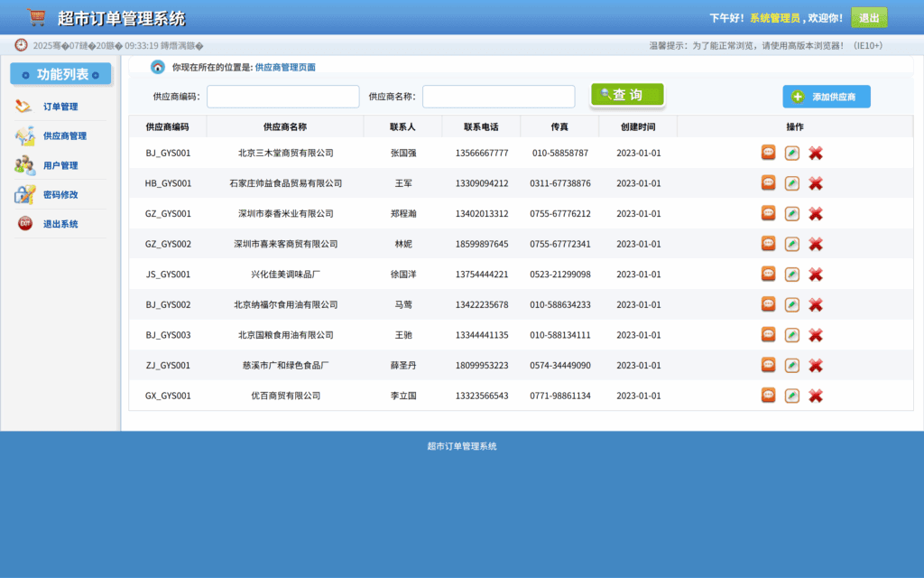The height and width of the screenshot is (578, 924).
Task: Click the shopping cart logo icon
Action: (x=36, y=15)
